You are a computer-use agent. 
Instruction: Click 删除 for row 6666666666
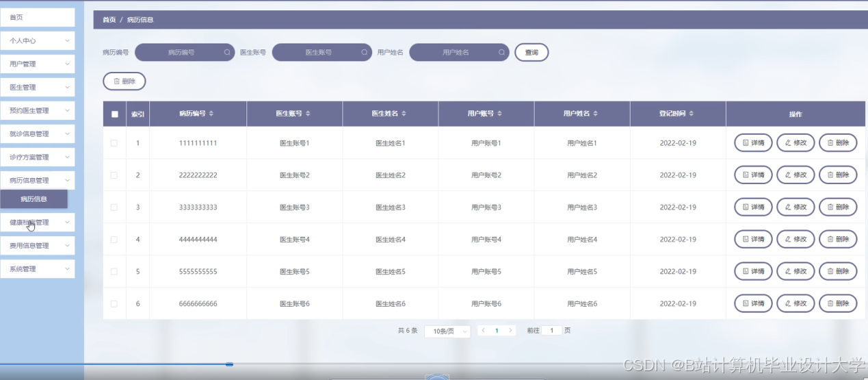click(838, 304)
